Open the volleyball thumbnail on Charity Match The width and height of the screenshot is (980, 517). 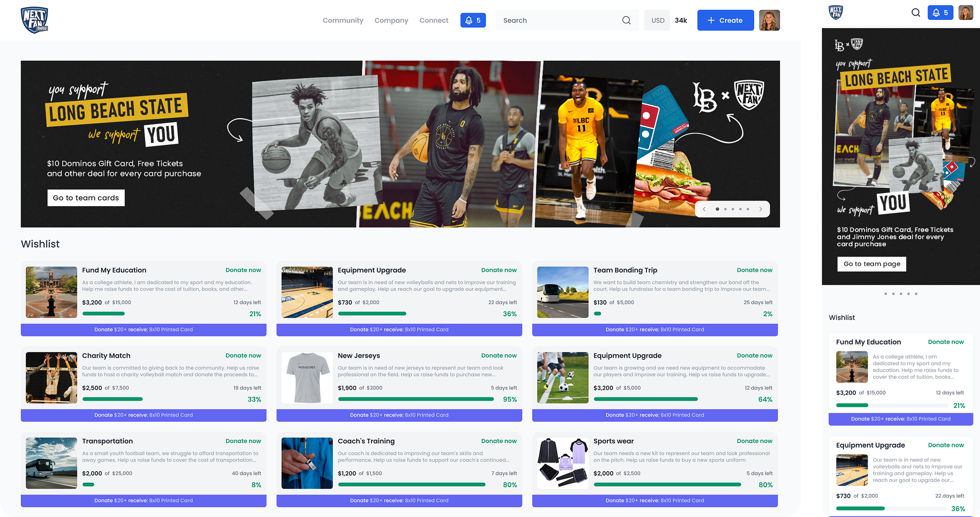click(51, 378)
